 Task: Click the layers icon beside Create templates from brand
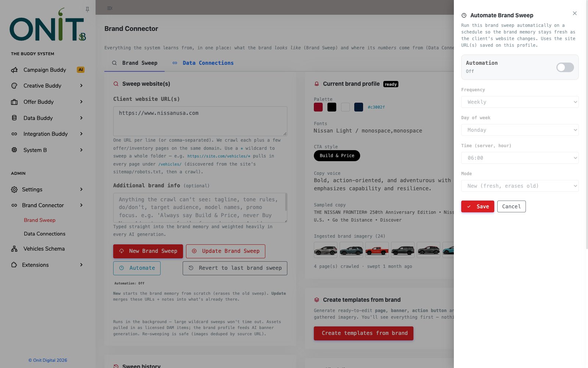click(x=316, y=300)
